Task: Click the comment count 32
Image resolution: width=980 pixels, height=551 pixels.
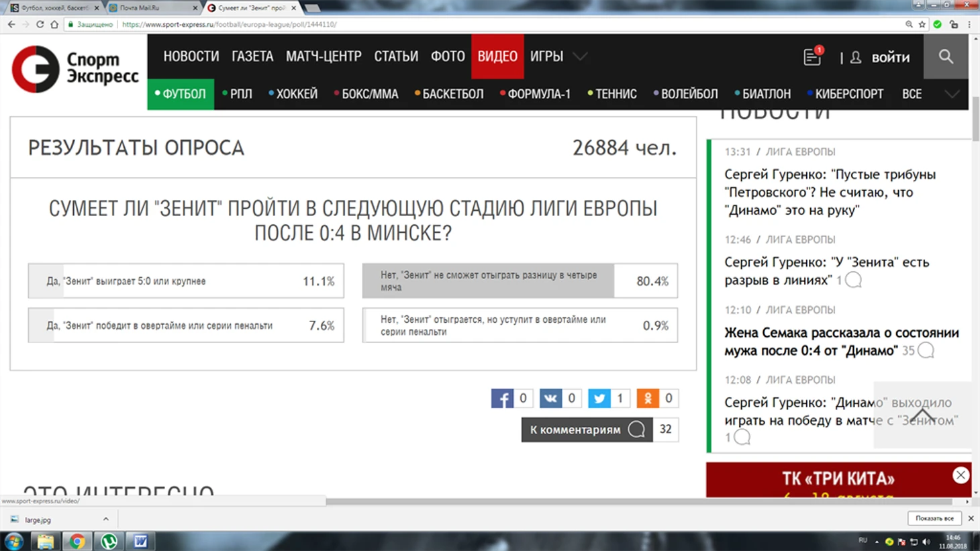Action: click(x=665, y=430)
